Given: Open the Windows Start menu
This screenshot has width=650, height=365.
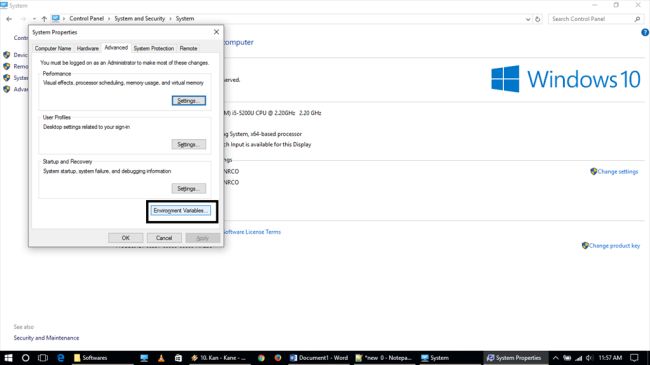Looking at the screenshot, I should click(x=8, y=358).
